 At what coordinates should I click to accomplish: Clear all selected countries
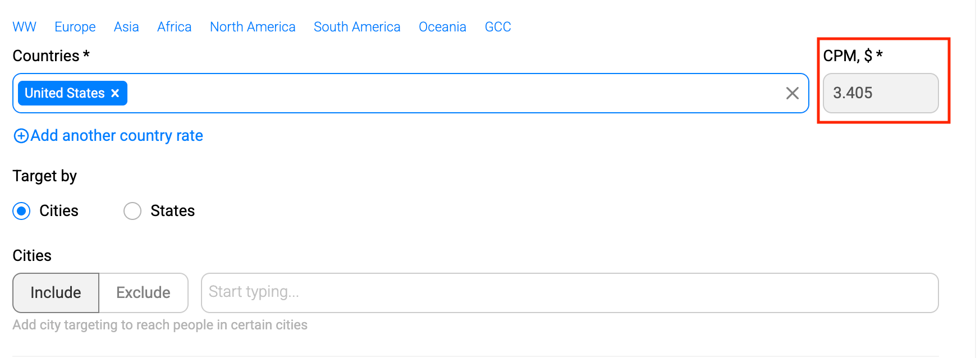(x=792, y=93)
